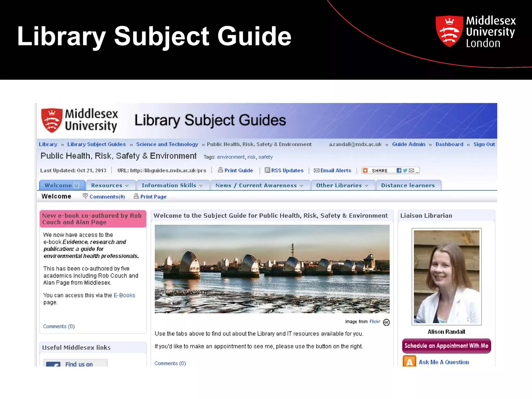Viewport: 532px width, 399px height.
Task: Open the Dashboard link
Action: click(x=449, y=144)
